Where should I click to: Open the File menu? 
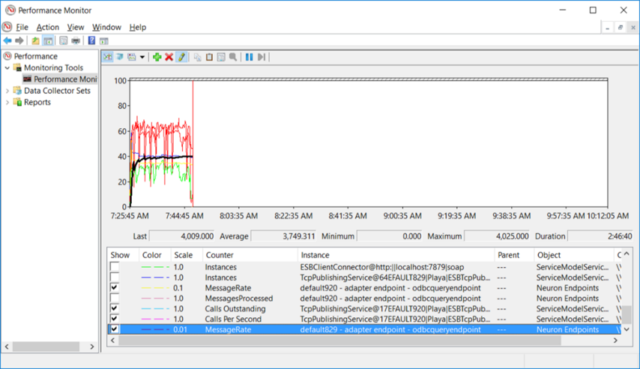pyautogui.click(x=22, y=27)
